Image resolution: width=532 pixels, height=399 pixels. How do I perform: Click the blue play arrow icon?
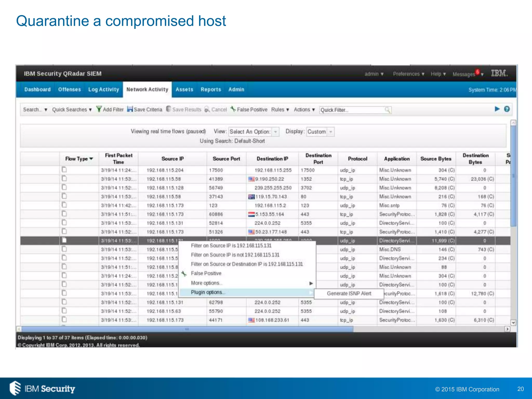(497, 109)
